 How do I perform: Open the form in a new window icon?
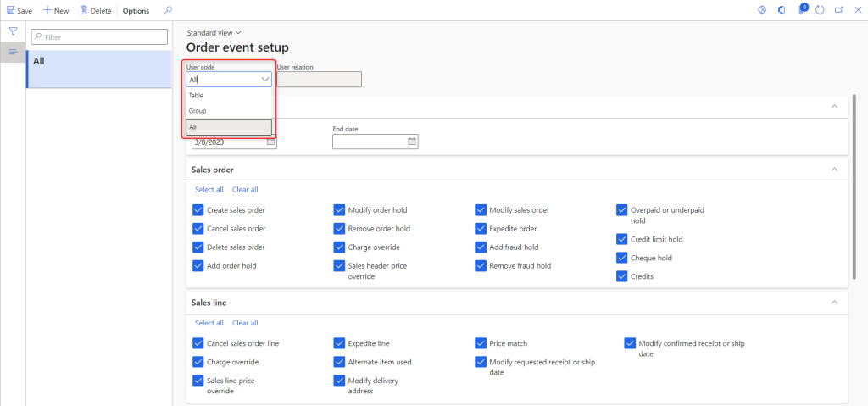(838, 11)
